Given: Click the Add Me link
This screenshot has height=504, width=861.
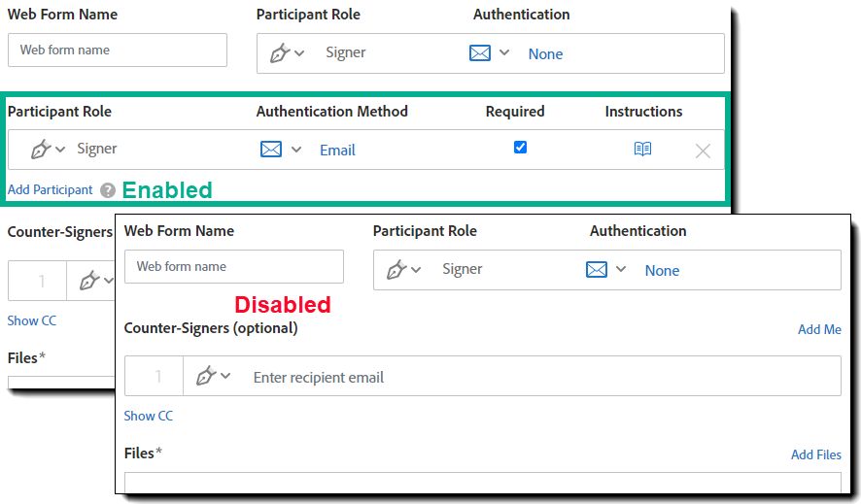Looking at the screenshot, I should tap(819, 329).
